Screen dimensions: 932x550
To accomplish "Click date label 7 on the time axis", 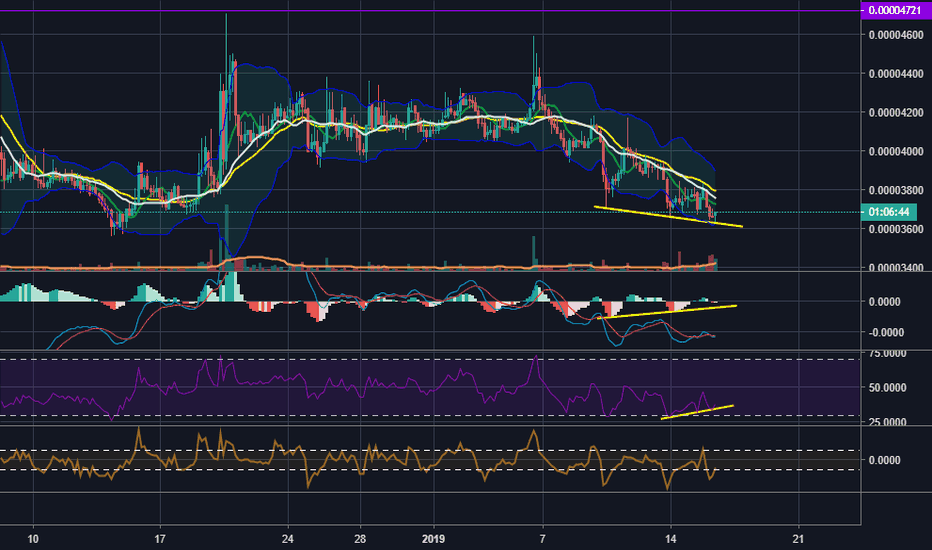I will click(542, 539).
